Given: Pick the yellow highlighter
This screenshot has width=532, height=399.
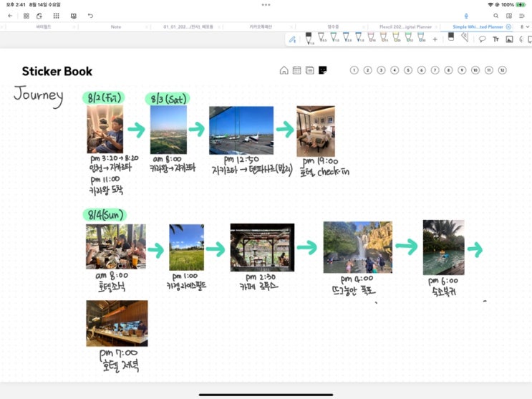Looking at the screenshot, I should coord(396,37).
